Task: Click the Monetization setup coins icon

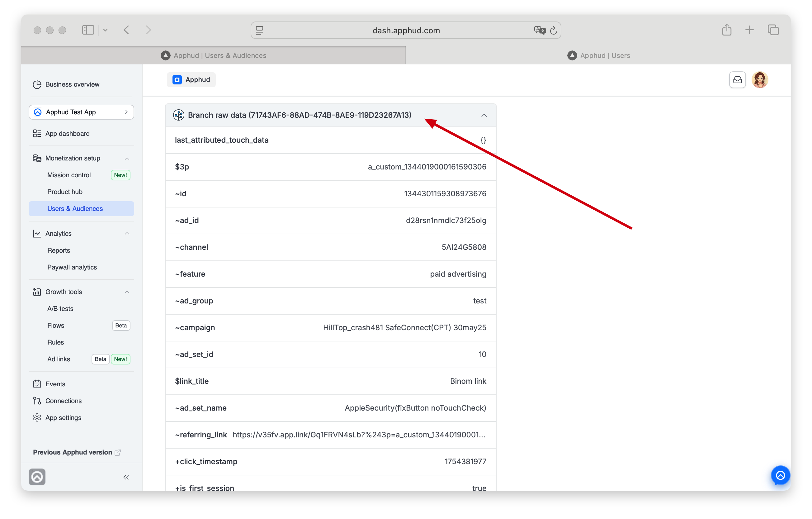Action: click(x=37, y=158)
